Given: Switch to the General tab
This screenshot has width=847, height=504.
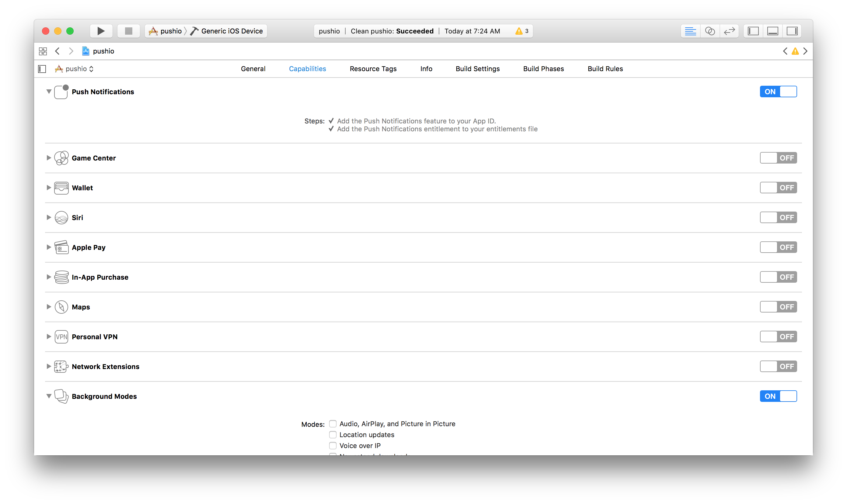Looking at the screenshot, I should click(x=253, y=69).
